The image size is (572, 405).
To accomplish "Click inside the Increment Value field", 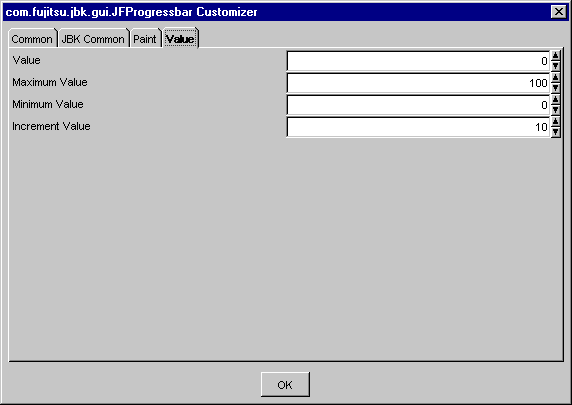I will point(418,127).
